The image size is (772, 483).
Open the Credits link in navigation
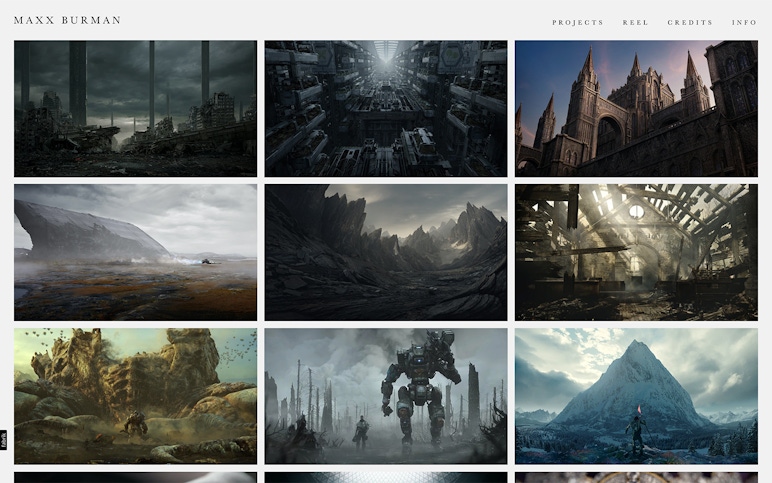(x=690, y=22)
